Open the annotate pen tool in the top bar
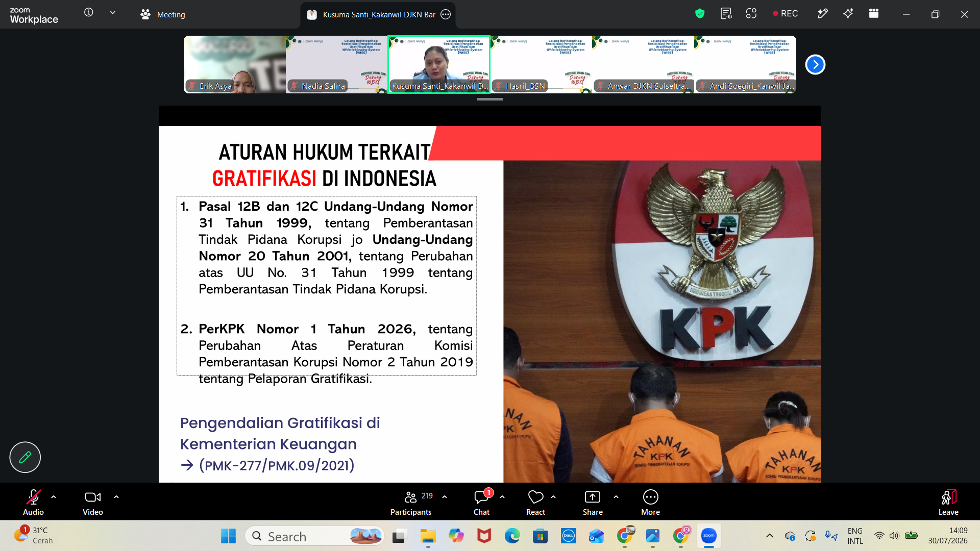This screenshot has width=980, height=551. pyautogui.click(x=822, y=14)
